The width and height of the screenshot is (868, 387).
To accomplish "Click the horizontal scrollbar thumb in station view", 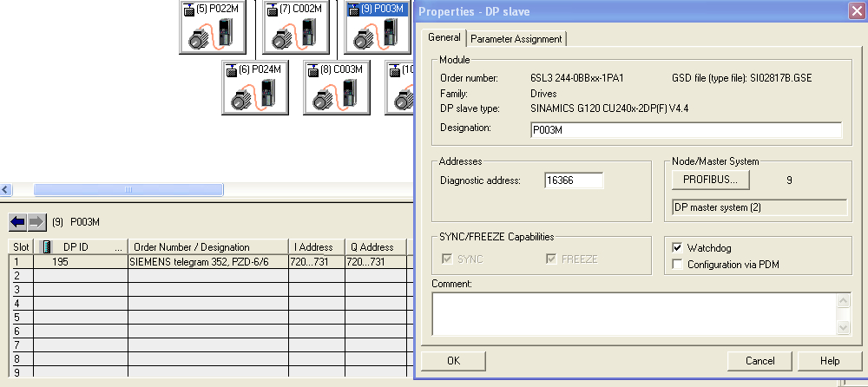I will click(x=128, y=190).
